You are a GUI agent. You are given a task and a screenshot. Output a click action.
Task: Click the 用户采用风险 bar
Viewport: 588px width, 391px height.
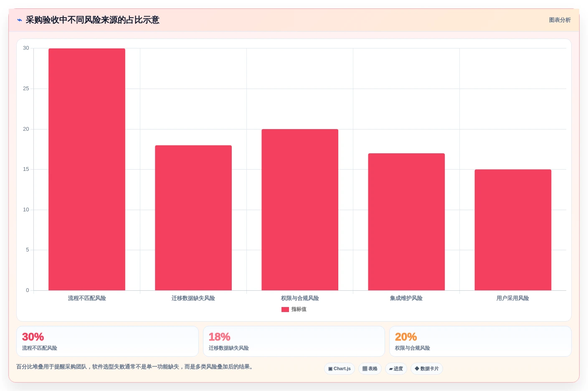coord(513,230)
